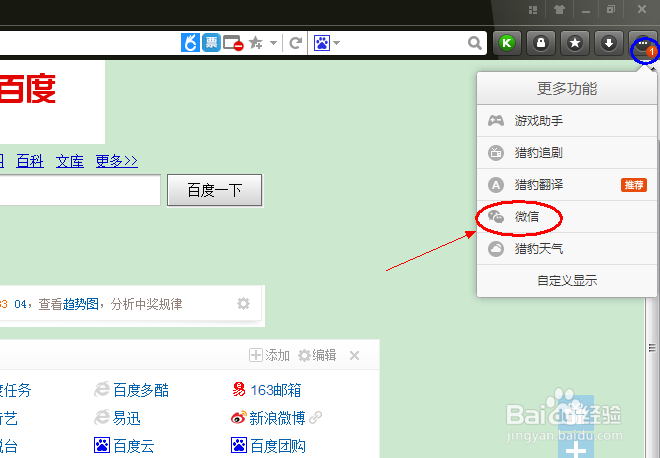
Task: Click chain link icon beside 新浪微博
Action: [x=315, y=418]
